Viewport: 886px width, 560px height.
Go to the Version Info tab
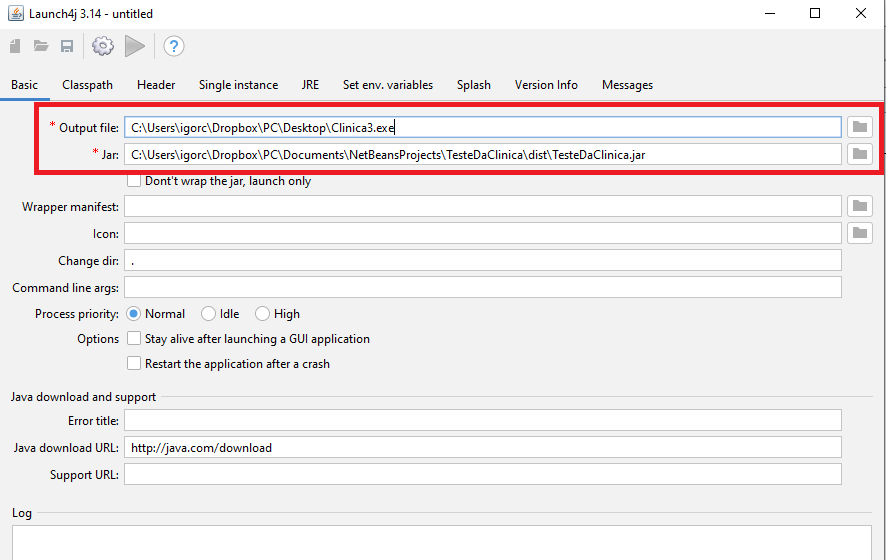coord(546,85)
